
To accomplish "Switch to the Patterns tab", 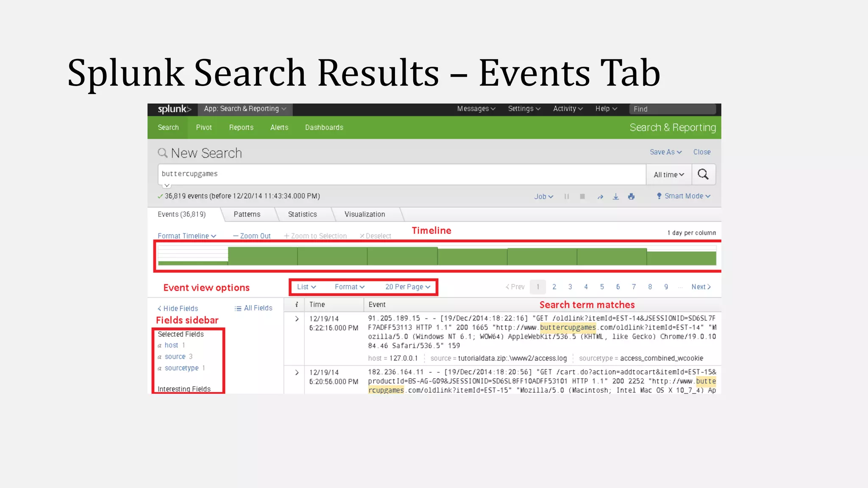I will coord(247,214).
